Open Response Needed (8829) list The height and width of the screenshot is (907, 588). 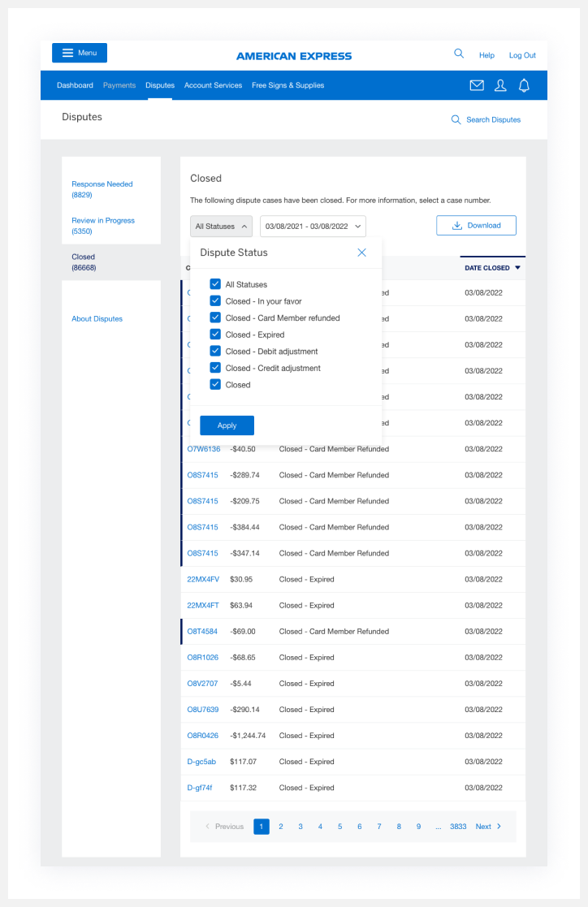click(x=102, y=189)
